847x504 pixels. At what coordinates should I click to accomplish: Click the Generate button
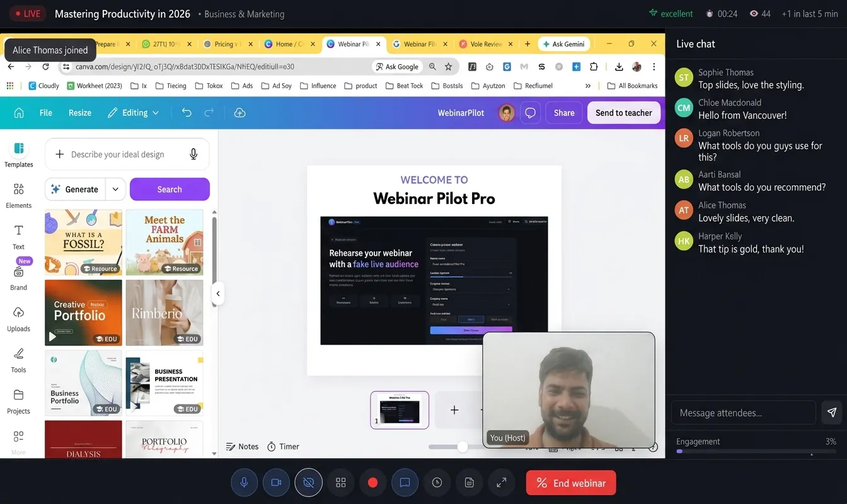point(75,189)
